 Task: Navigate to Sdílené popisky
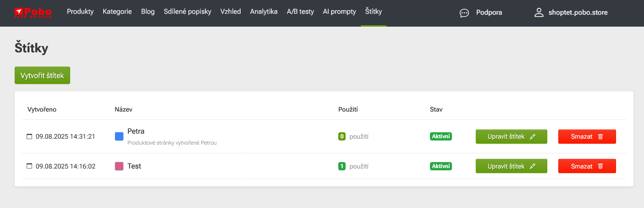pyautogui.click(x=187, y=12)
